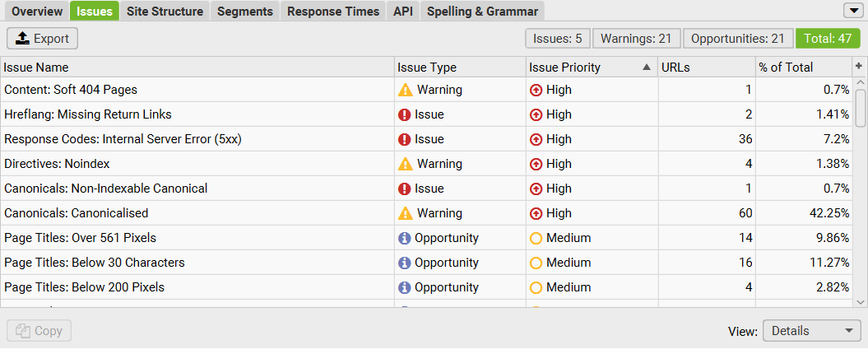Image resolution: width=868 pixels, height=354 pixels.
Task: Click warning icon on Canonicals: Canonicalised row
Action: tap(406, 212)
